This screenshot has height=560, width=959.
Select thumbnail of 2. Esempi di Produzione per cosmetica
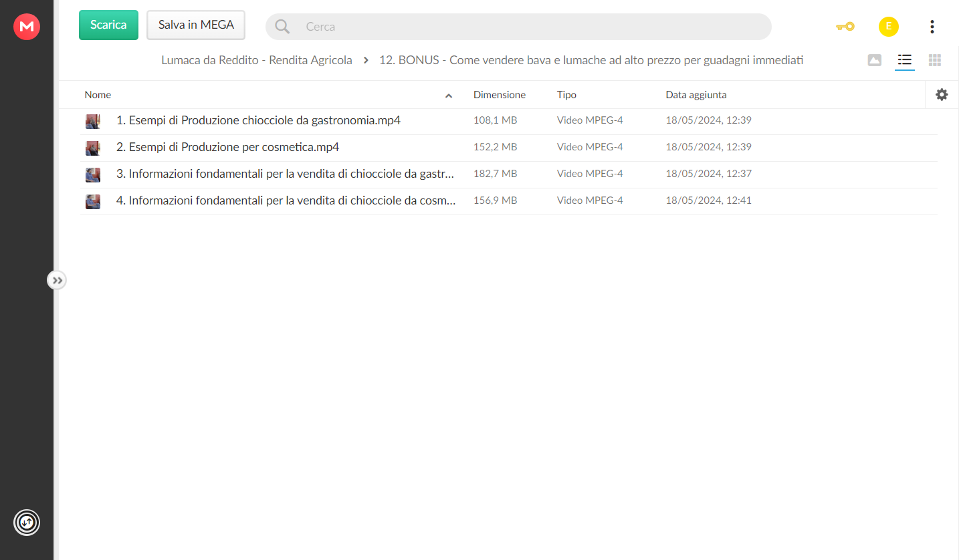click(93, 148)
